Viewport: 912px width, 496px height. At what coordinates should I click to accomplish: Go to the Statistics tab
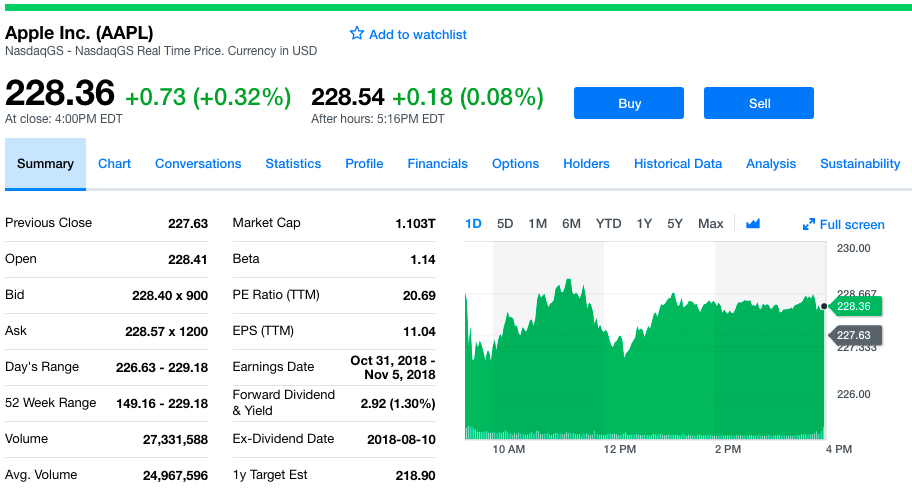tap(293, 164)
